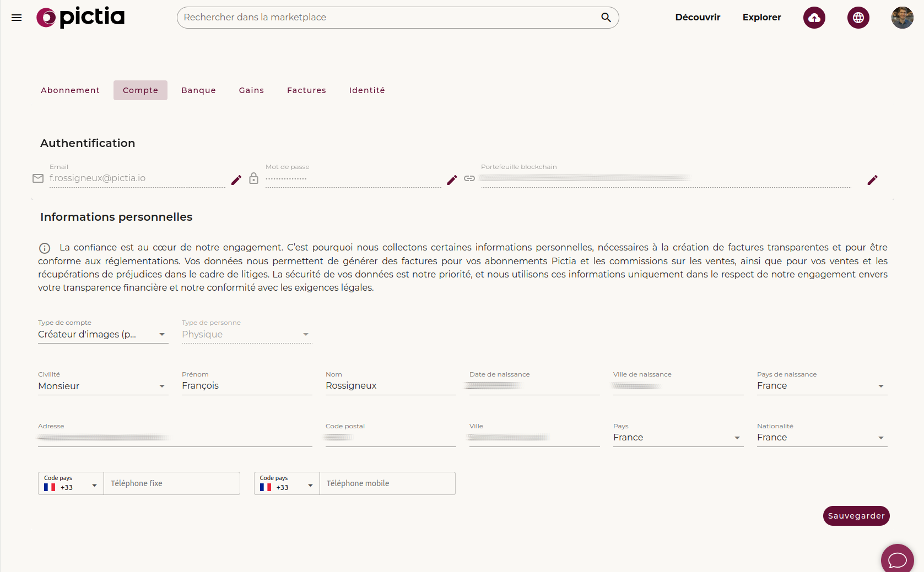Open the user profile avatar

click(902, 18)
